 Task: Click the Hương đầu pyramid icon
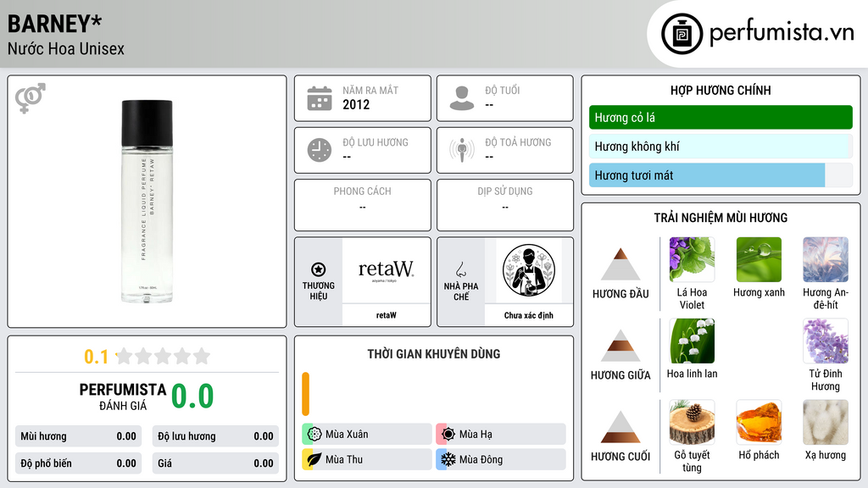pyautogui.click(x=620, y=264)
